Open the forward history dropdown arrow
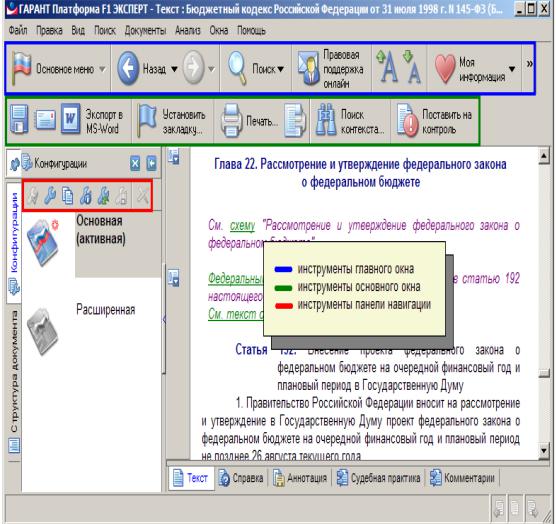Viewport: 556px width, 524px height. 211,69
